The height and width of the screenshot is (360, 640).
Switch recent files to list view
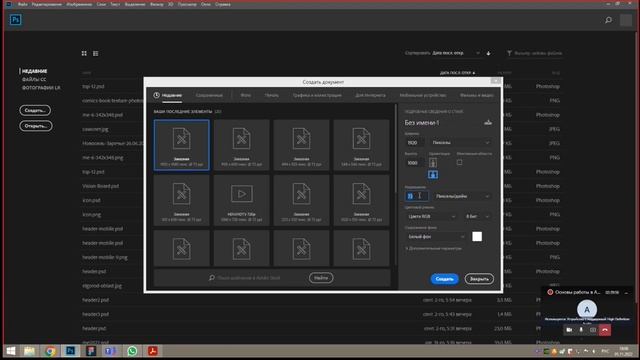point(96,53)
